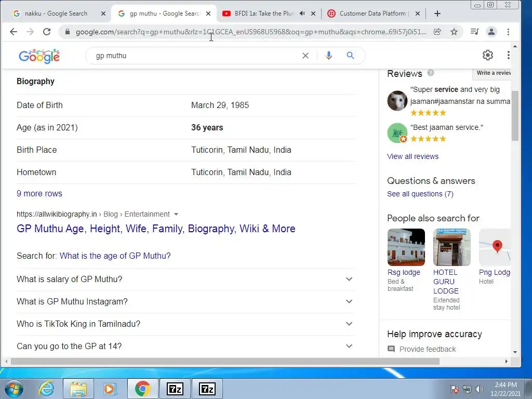The height and width of the screenshot is (399, 532).
Task: Click the address bar URL
Action: point(251,32)
